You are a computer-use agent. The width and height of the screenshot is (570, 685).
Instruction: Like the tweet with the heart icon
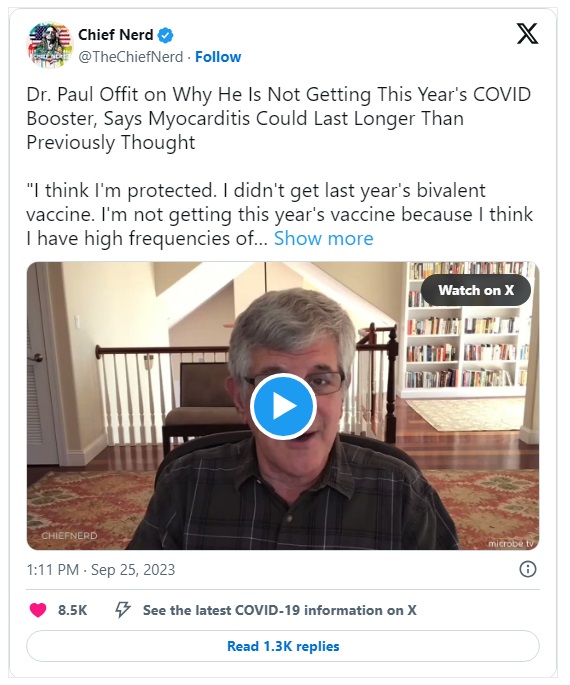(x=38, y=610)
